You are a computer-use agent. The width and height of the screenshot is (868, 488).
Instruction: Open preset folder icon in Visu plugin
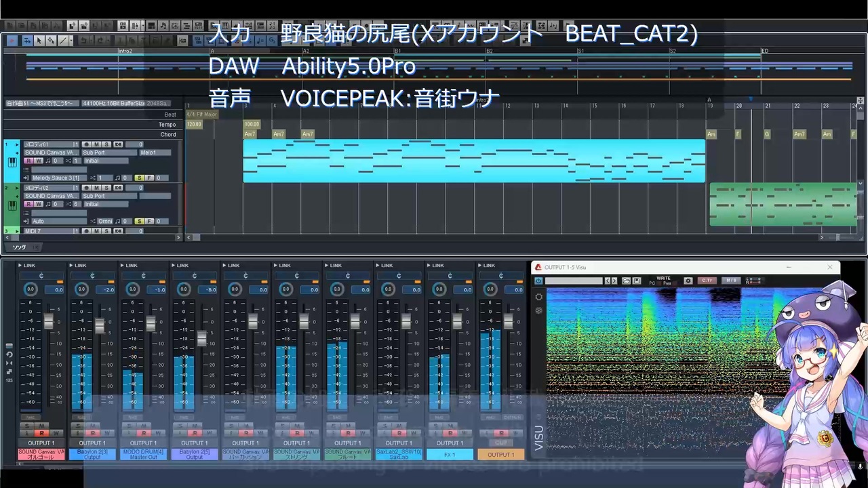[x=627, y=281]
